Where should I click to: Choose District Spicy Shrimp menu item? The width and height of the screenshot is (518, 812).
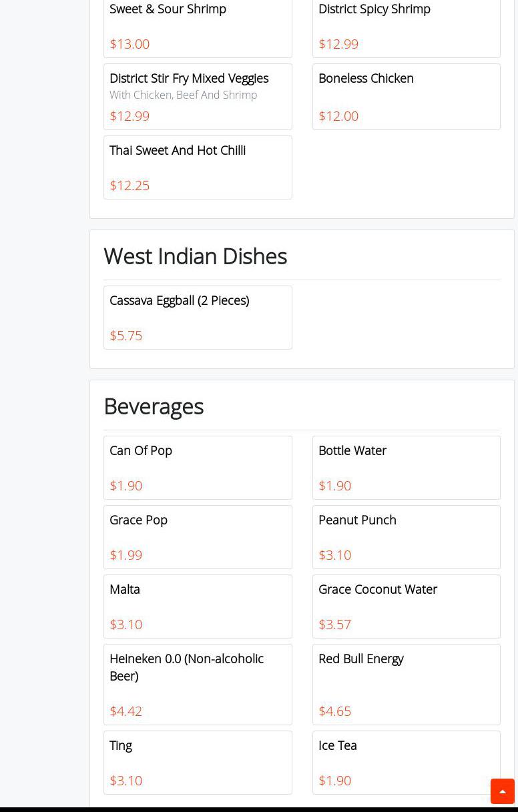tap(406, 27)
